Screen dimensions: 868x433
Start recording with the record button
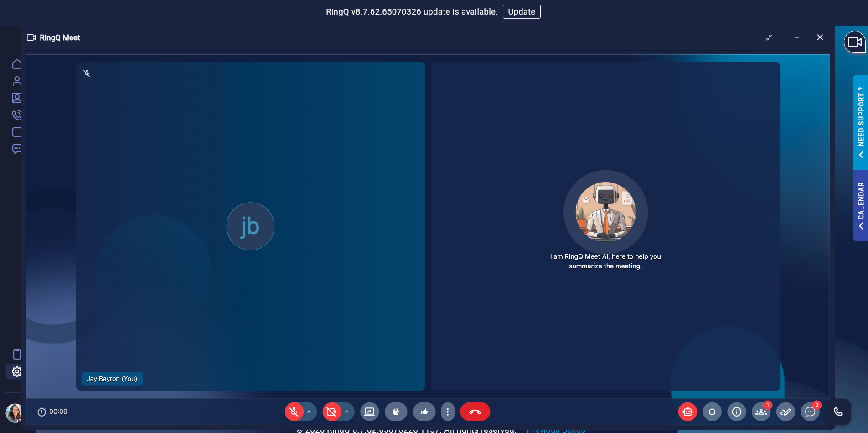712,412
